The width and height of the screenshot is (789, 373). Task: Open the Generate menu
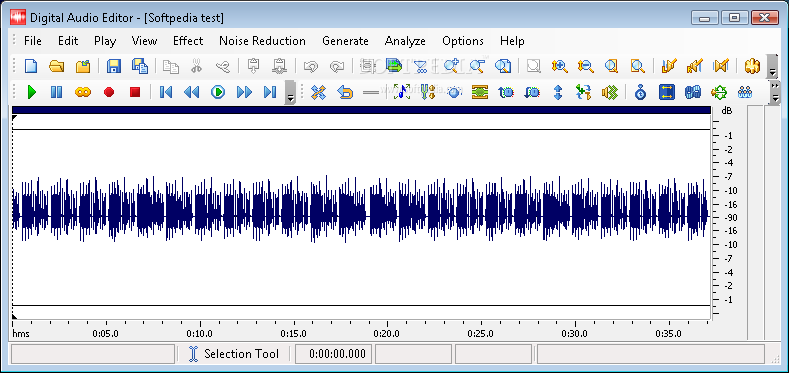[345, 41]
